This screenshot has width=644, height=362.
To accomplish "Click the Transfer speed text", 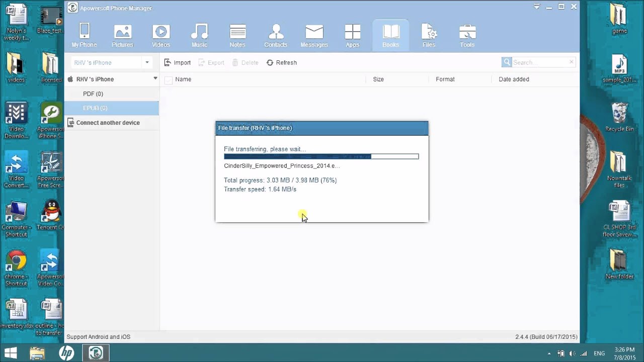I will click(x=260, y=190).
